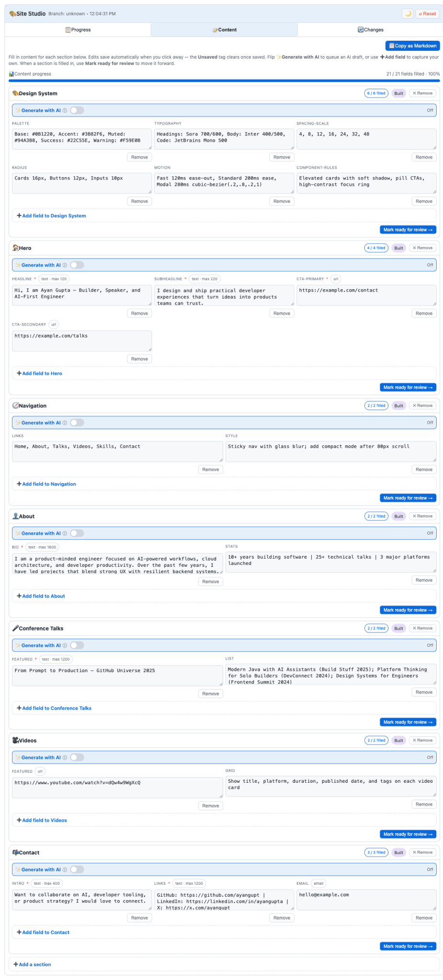Click the info icon in Conference Talks Generate bar
Image resolution: width=443 pixels, height=980 pixels.
pos(65,645)
